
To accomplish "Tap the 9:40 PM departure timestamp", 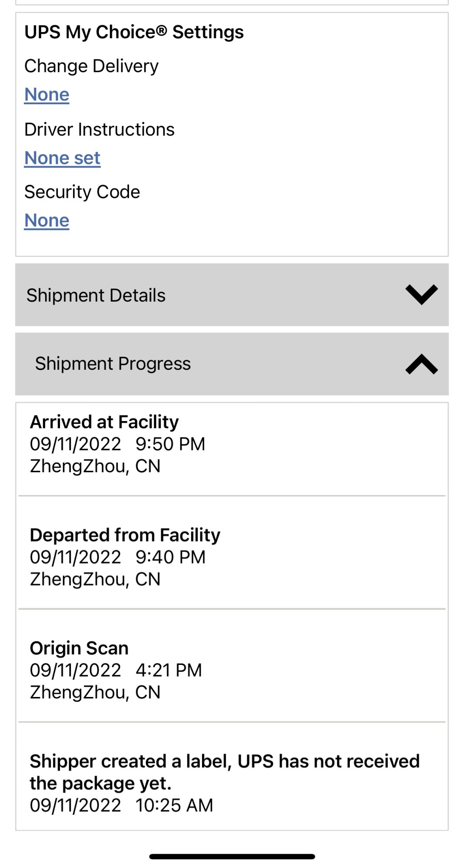I will (x=170, y=557).
